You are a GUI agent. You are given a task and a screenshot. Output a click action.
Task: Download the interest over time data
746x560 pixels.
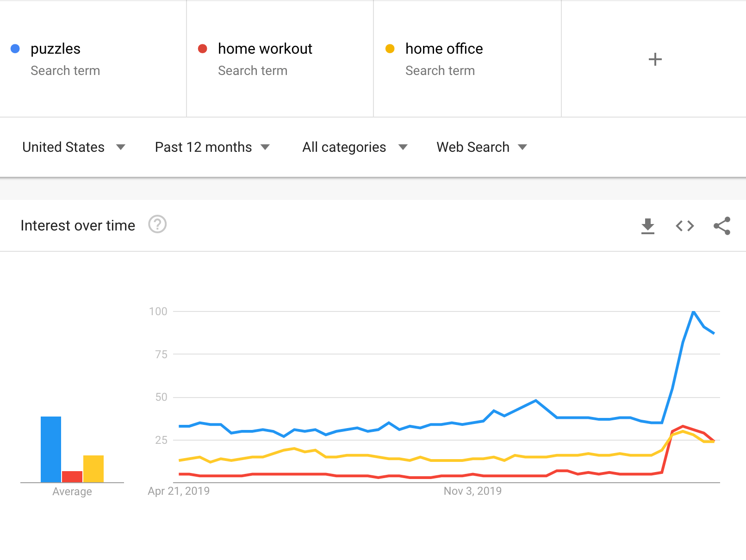coord(647,226)
